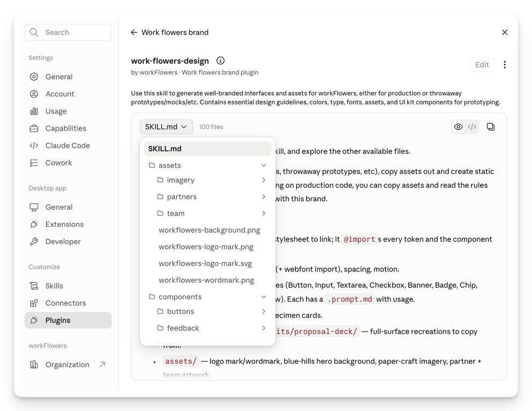Switch to preview eye view
This screenshot has height=411, width=532.
tap(459, 127)
